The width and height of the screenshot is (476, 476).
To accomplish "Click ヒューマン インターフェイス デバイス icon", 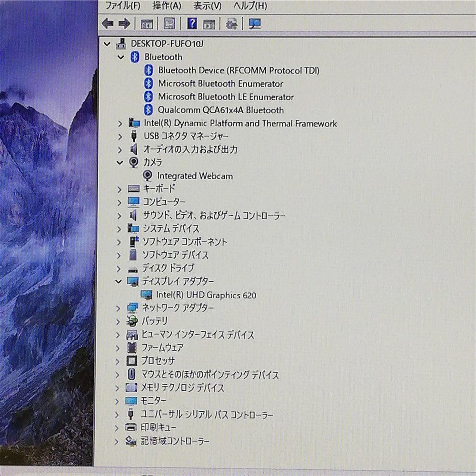I will pos(132,335).
